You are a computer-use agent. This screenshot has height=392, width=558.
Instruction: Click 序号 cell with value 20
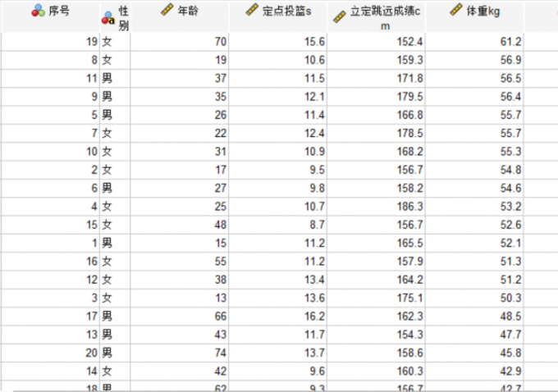pos(51,353)
